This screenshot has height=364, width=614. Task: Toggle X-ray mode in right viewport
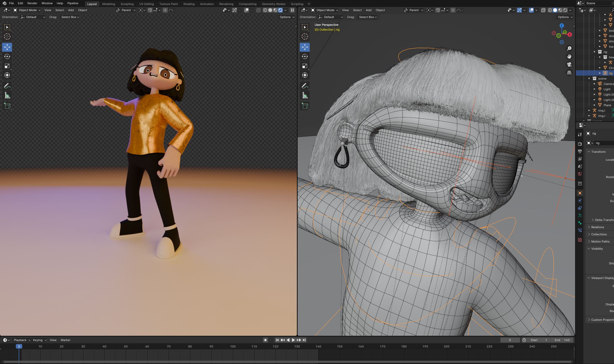(x=543, y=10)
